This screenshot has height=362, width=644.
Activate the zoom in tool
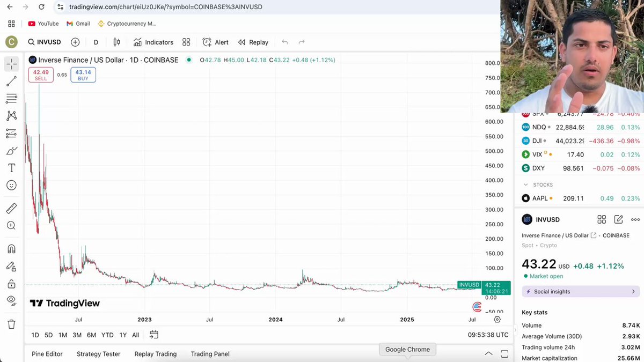[x=11, y=226]
